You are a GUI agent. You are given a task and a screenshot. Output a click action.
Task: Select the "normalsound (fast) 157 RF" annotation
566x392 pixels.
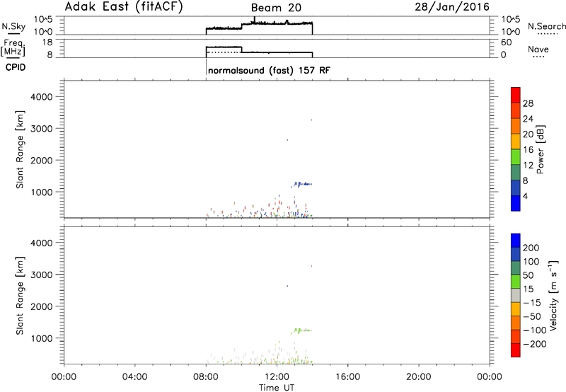(269, 70)
